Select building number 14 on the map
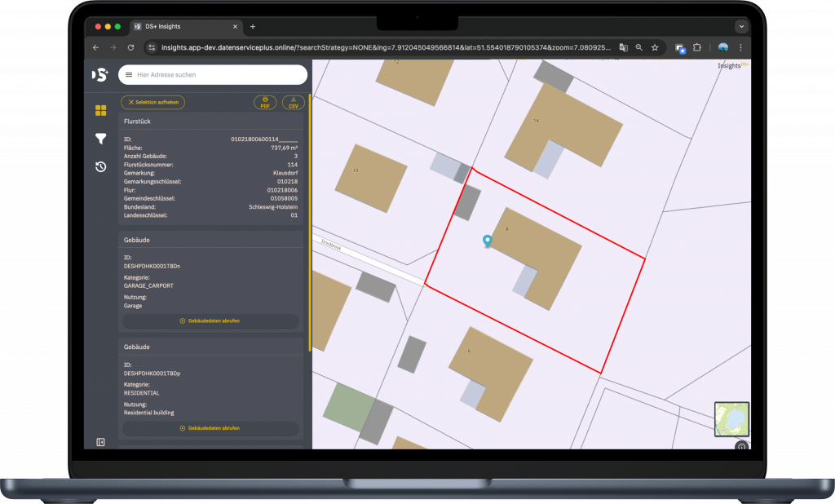Viewport: 835px width, 504px height. [563, 126]
